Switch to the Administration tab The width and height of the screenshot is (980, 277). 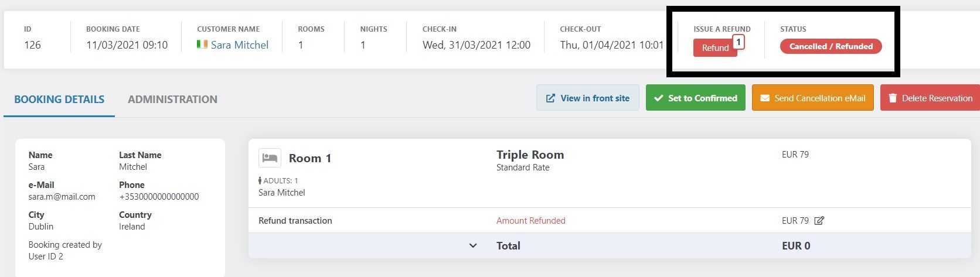click(x=172, y=100)
